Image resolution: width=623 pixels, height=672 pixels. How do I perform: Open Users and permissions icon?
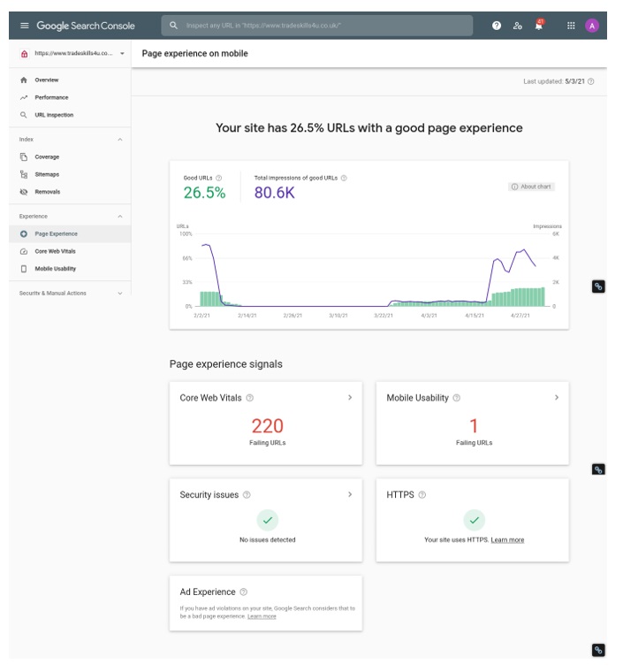click(x=518, y=26)
